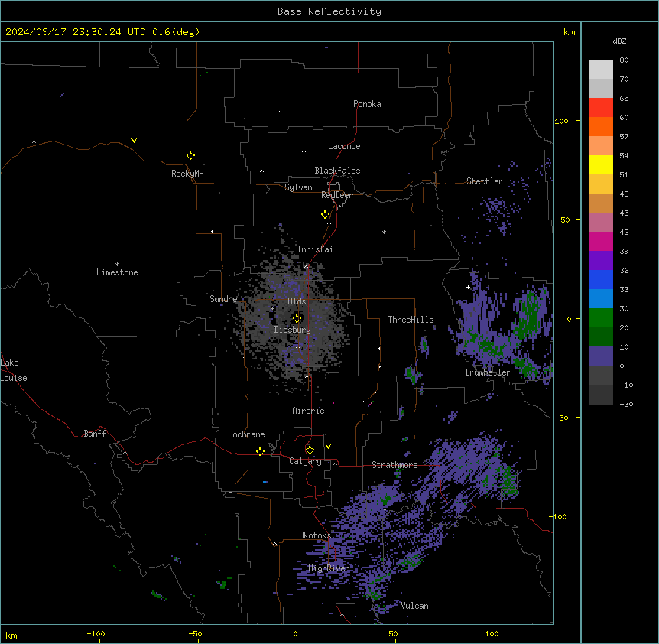The width and height of the screenshot is (659, 644).
Task: Click the Blackfalds city label
Action: 337,171
